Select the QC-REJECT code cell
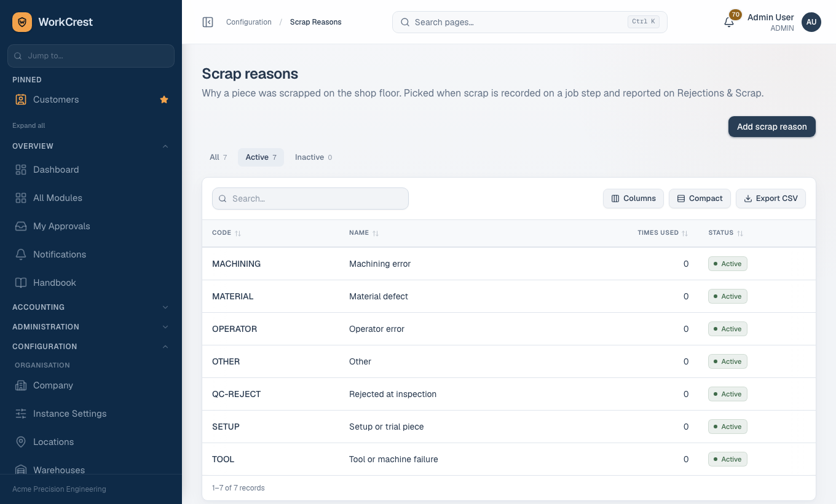836x504 pixels. [x=237, y=394]
